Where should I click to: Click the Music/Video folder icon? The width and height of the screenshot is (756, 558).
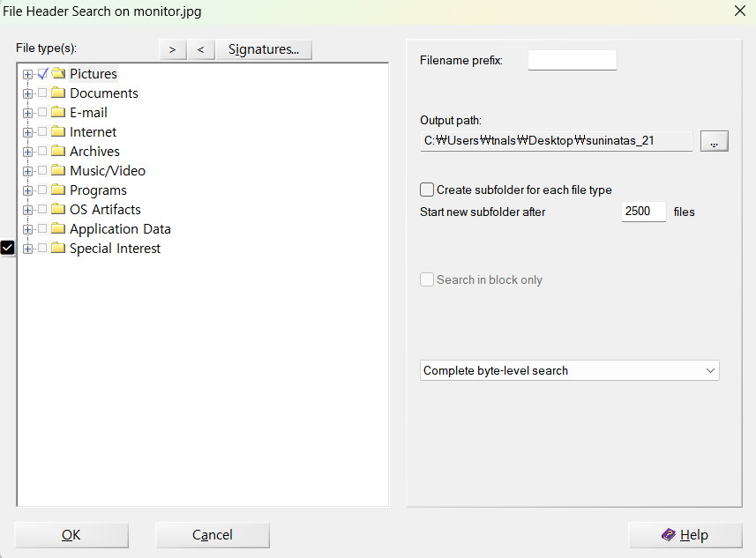click(58, 170)
